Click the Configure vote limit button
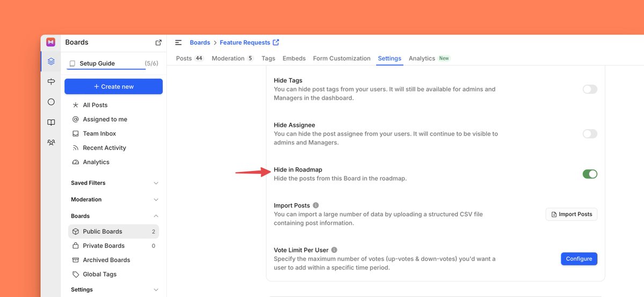This screenshot has height=297, width=644. pyautogui.click(x=579, y=259)
